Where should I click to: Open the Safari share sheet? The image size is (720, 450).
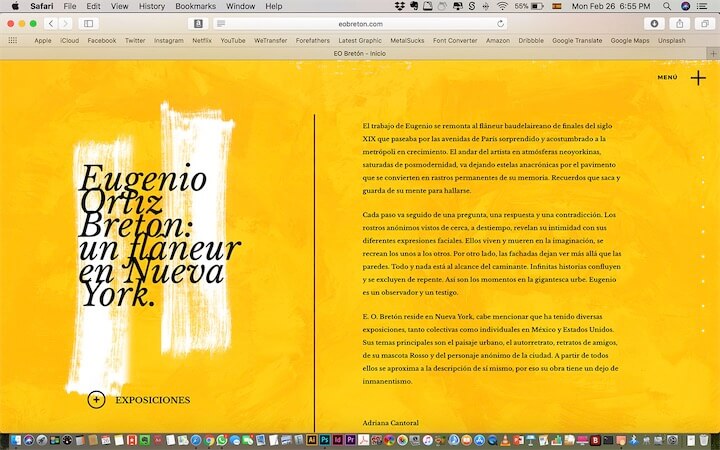680,23
